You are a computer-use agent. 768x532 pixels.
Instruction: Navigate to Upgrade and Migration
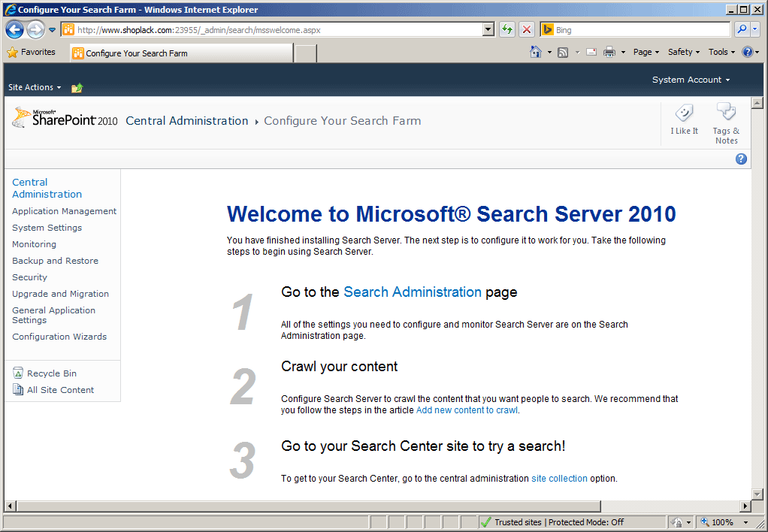pyautogui.click(x=61, y=294)
